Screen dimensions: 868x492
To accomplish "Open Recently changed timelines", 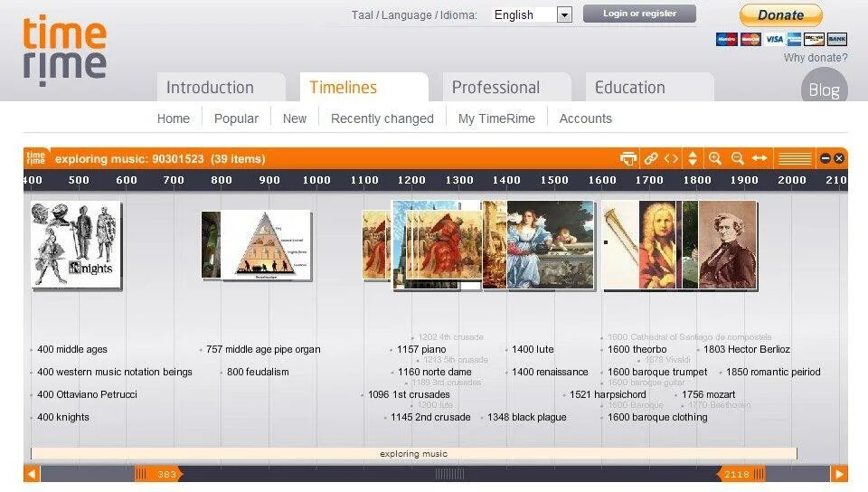I will [x=382, y=118].
